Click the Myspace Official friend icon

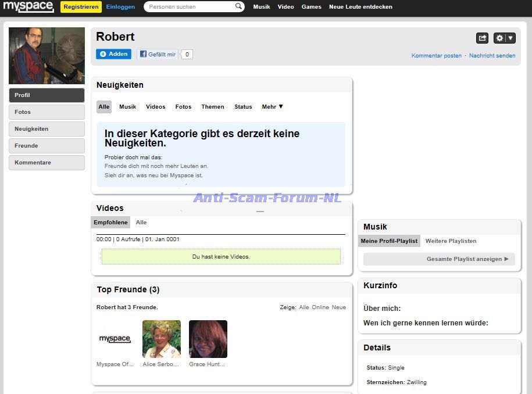click(x=115, y=339)
